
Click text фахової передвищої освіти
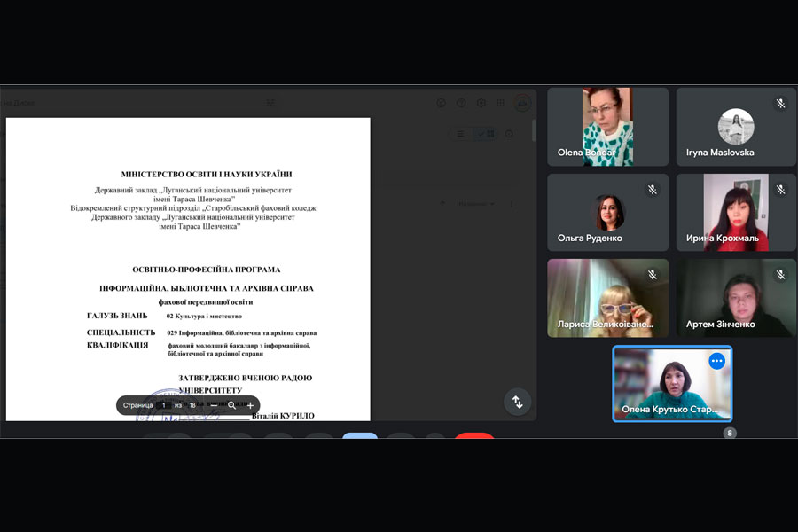click(206, 301)
